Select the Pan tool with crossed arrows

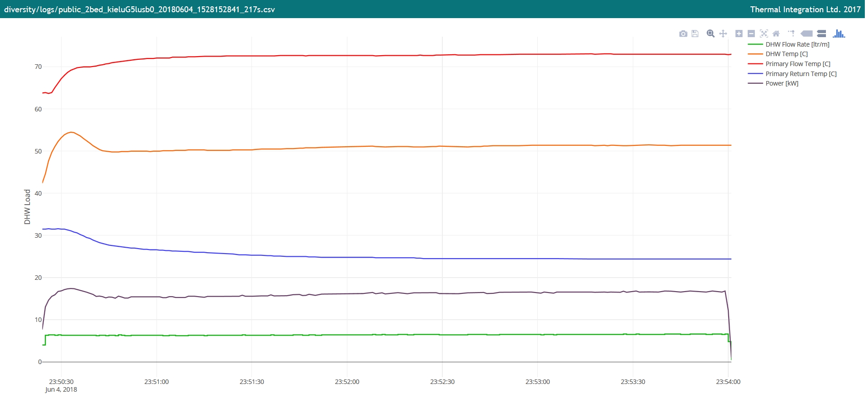(x=723, y=34)
